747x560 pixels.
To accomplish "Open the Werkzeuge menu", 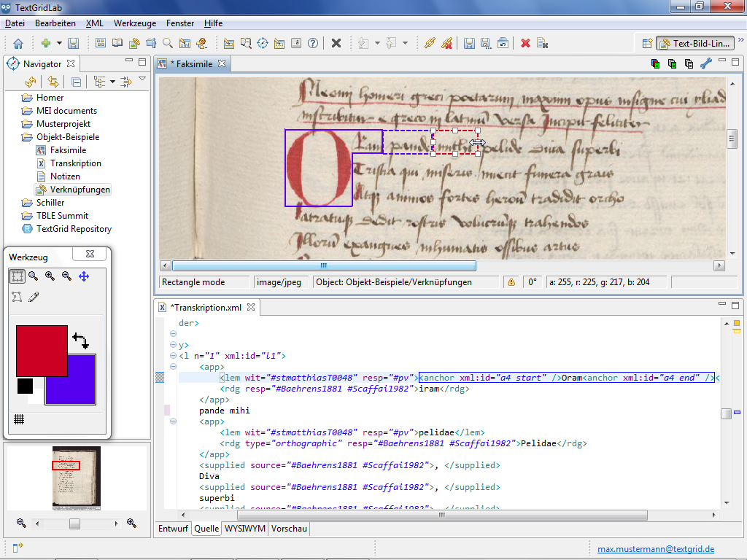I will (x=135, y=23).
